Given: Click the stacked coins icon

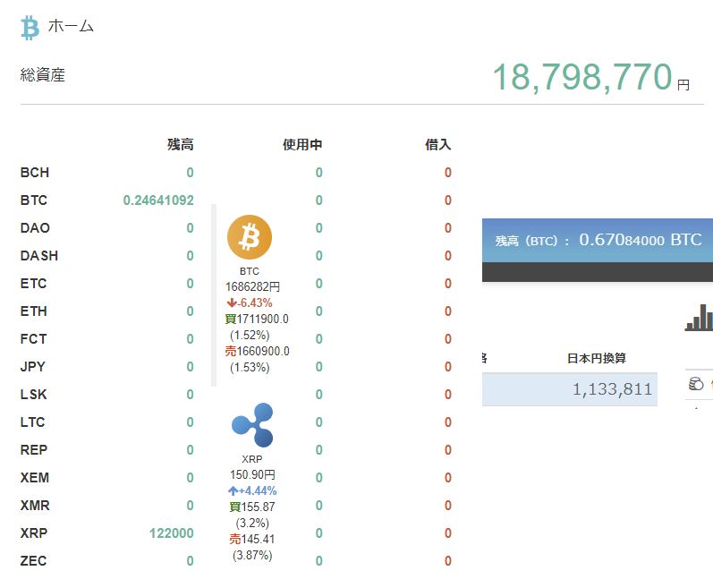Looking at the screenshot, I should coord(696,384).
